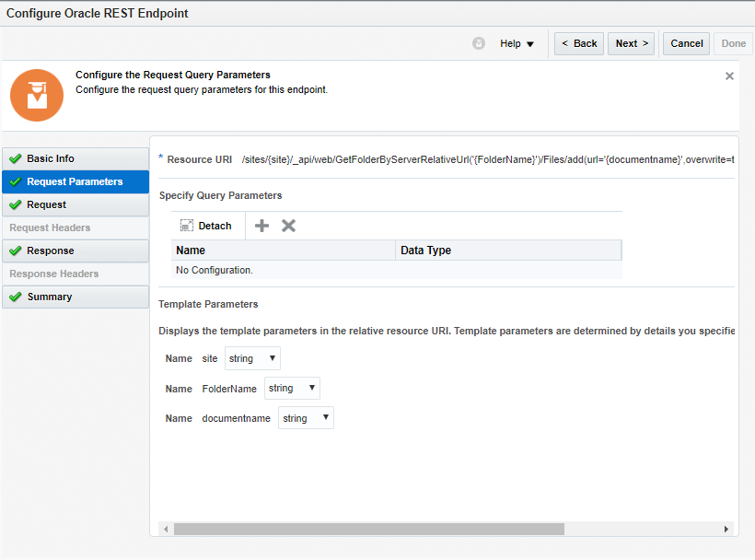This screenshot has height=560, width=755.
Task: Click the lock icon beside Help
Action: (x=479, y=43)
